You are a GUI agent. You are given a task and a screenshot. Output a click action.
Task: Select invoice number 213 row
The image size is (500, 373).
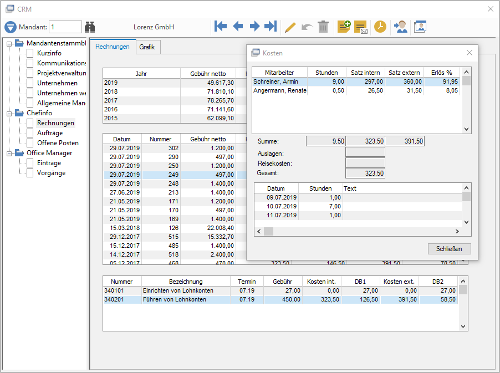pyautogui.click(x=175, y=192)
